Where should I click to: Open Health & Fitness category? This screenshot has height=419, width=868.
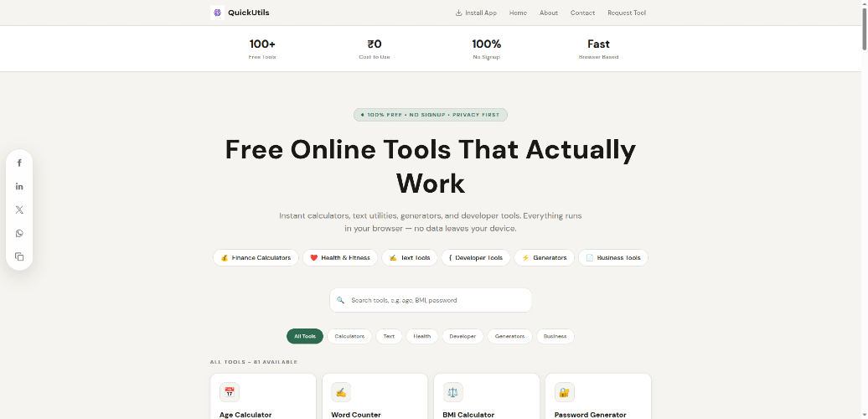click(340, 258)
